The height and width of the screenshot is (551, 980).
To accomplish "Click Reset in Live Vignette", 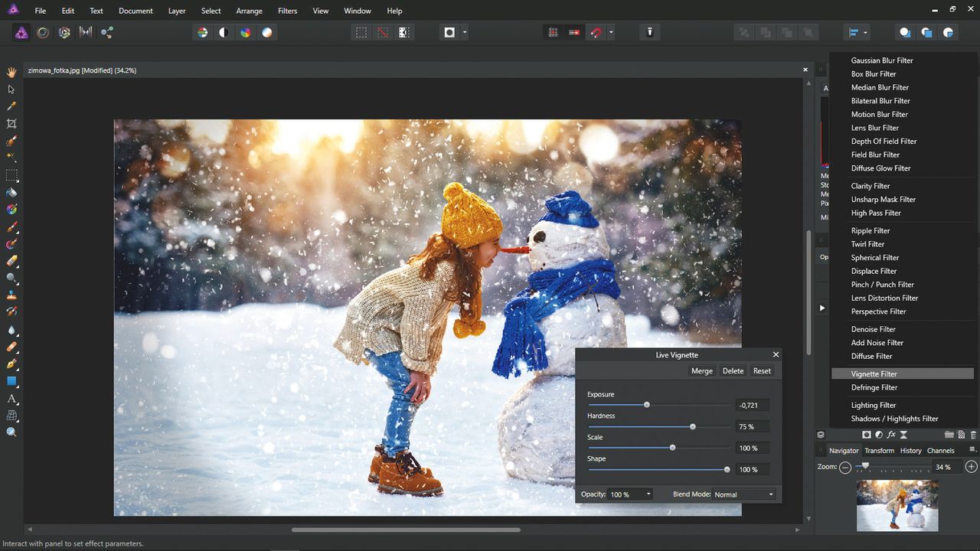I will (x=762, y=370).
